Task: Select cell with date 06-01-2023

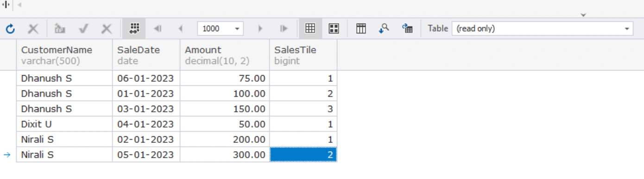Action: pyautogui.click(x=146, y=78)
